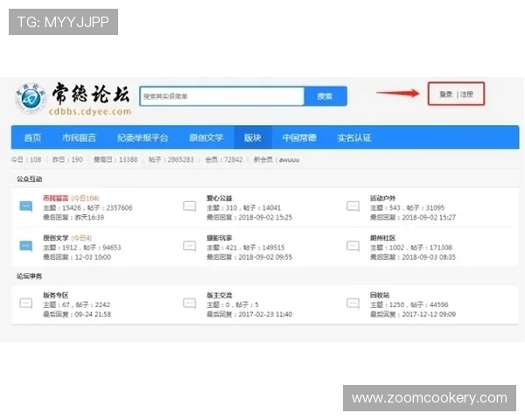This screenshot has height=420, width=525.
Task: Click last reply 12-03 10:00 under 原创文学
Action: [x=77, y=257]
